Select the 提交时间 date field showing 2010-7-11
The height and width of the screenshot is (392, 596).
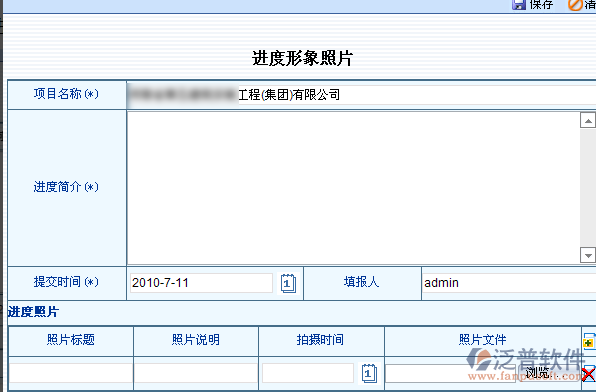point(201,283)
